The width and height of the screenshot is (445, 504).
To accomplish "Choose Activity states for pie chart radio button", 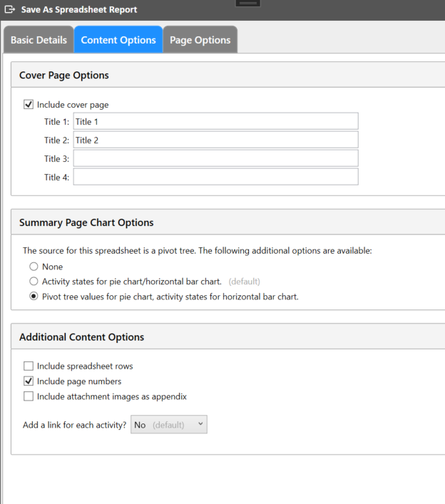I will tap(34, 282).
